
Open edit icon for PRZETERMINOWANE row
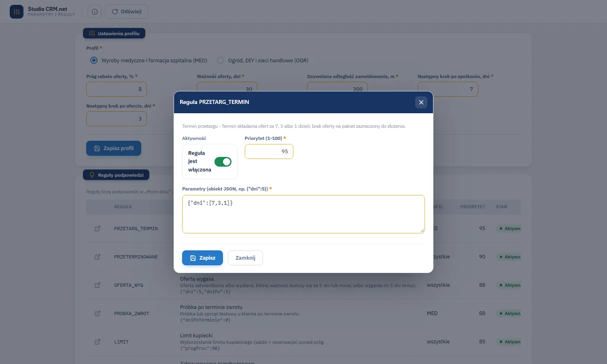[x=98, y=257]
